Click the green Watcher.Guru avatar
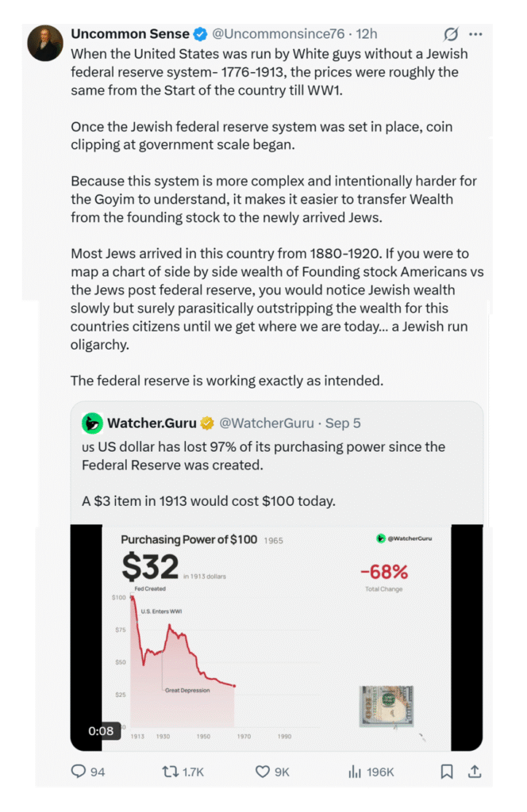This screenshot has width=527, height=812. click(92, 423)
